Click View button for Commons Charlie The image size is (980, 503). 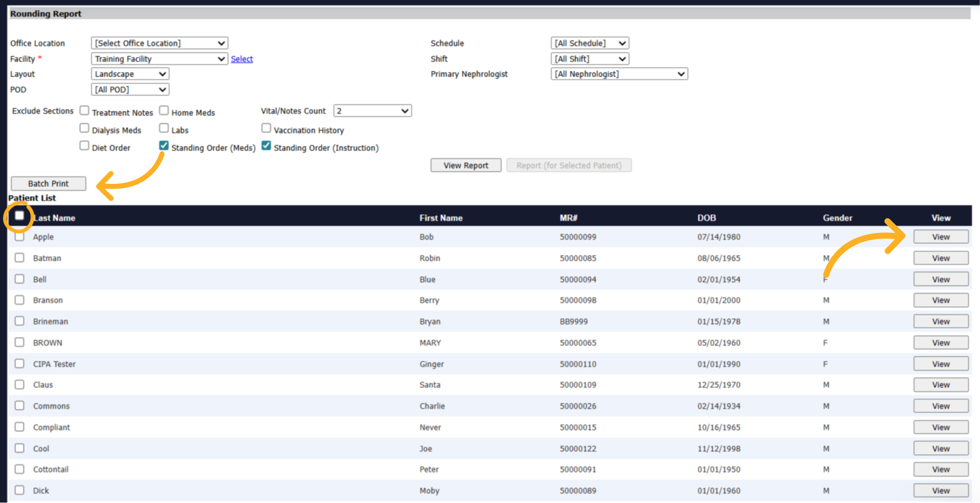point(941,406)
